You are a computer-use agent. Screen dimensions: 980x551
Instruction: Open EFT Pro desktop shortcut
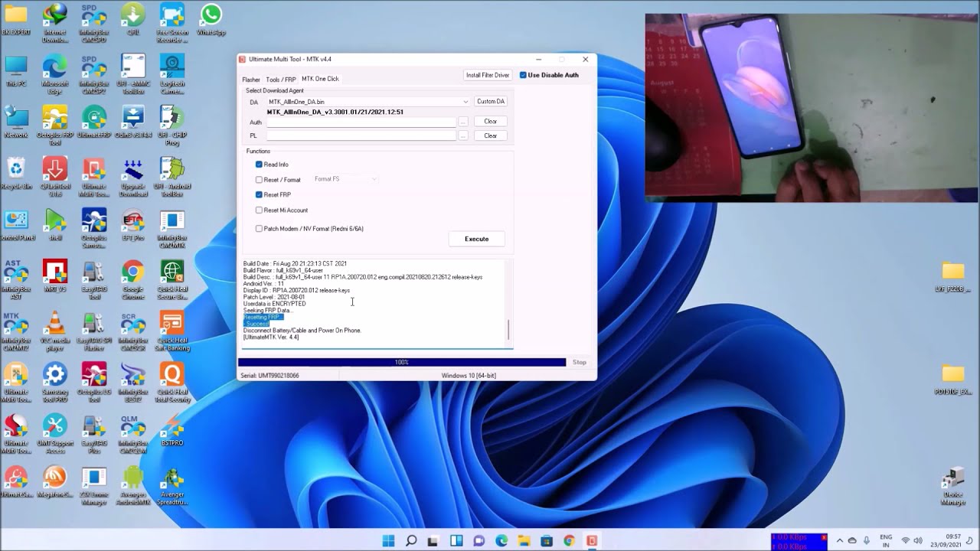pyautogui.click(x=132, y=225)
